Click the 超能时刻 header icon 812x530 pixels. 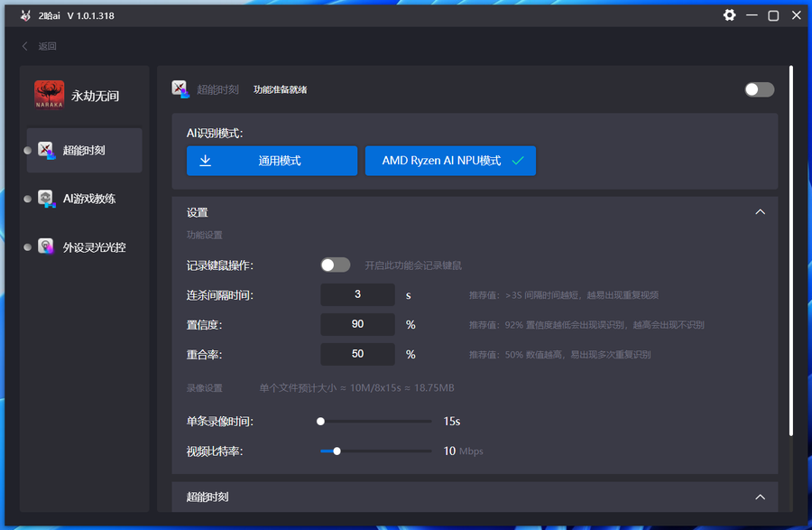pyautogui.click(x=180, y=89)
